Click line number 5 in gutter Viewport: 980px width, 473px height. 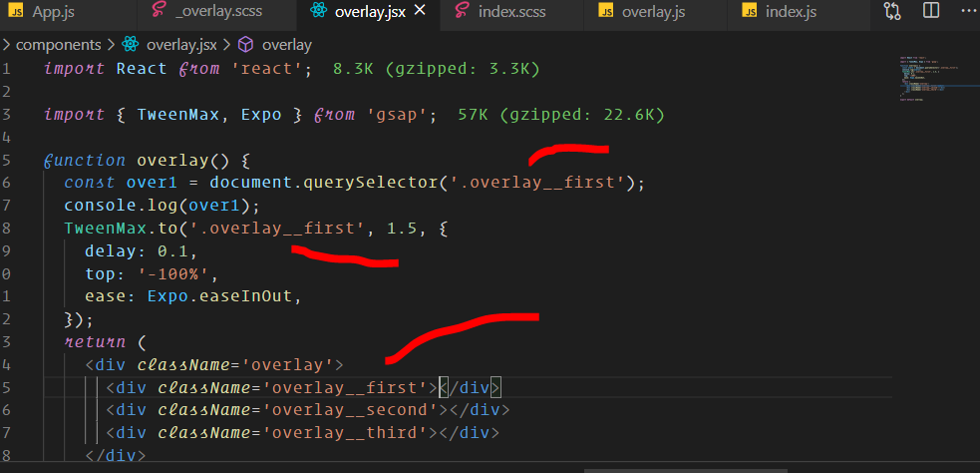(6, 161)
